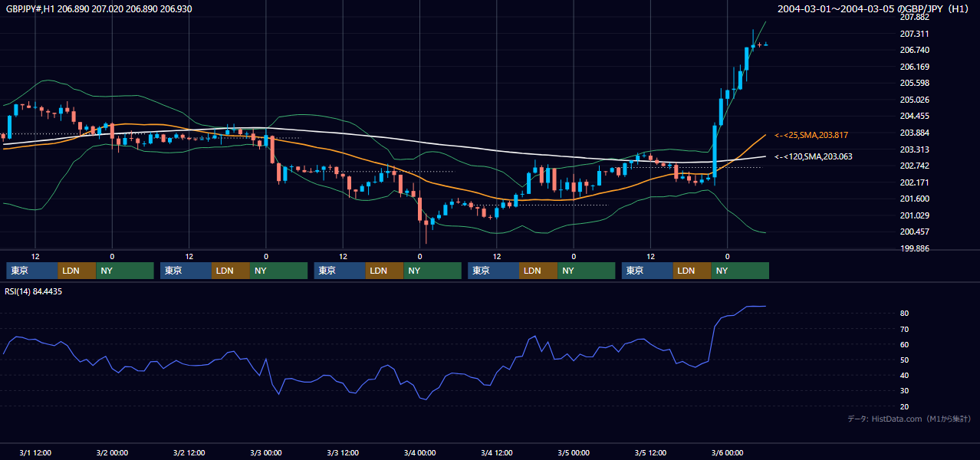Click RSI scale value 20
Viewport: 980px width, 460px height.
click(904, 406)
